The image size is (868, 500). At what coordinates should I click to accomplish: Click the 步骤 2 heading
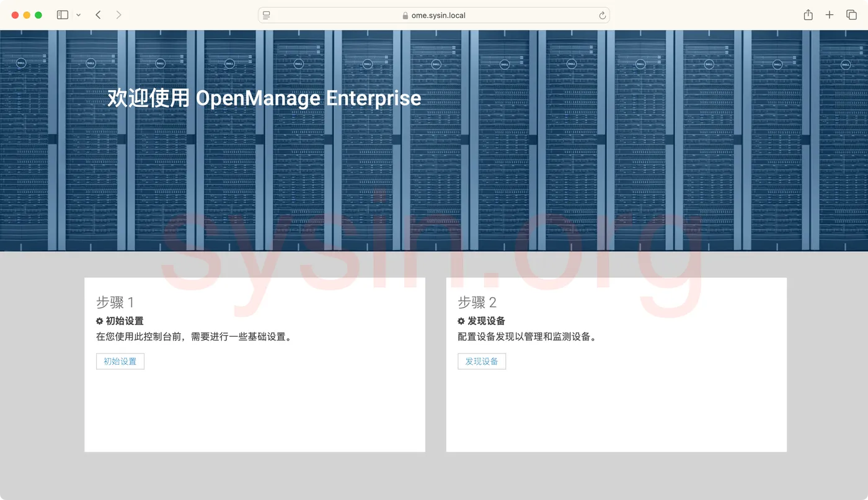point(477,303)
